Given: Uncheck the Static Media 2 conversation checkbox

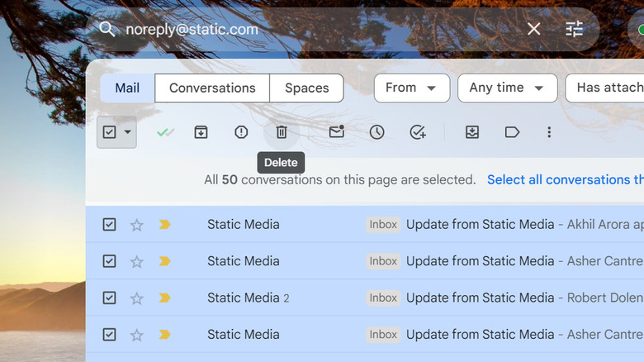Looking at the screenshot, I should tap(109, 298).
